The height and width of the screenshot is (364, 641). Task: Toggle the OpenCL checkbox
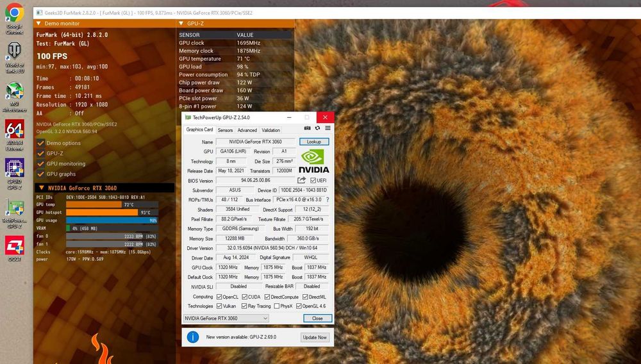coord(219,297)
